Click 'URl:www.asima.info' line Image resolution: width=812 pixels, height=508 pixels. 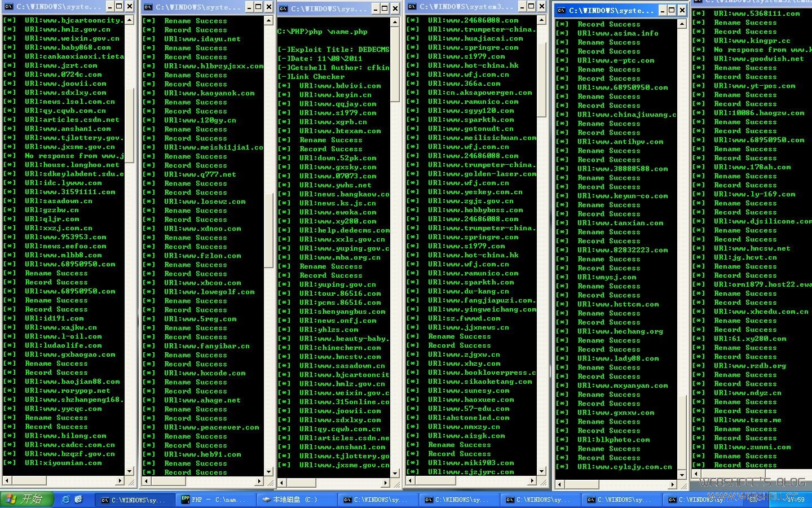tap(618, 33)
